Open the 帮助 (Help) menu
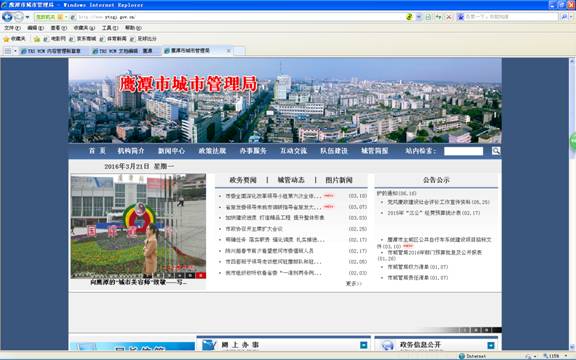The width and height of the screenshot is (576, 360). click(133, 28)
